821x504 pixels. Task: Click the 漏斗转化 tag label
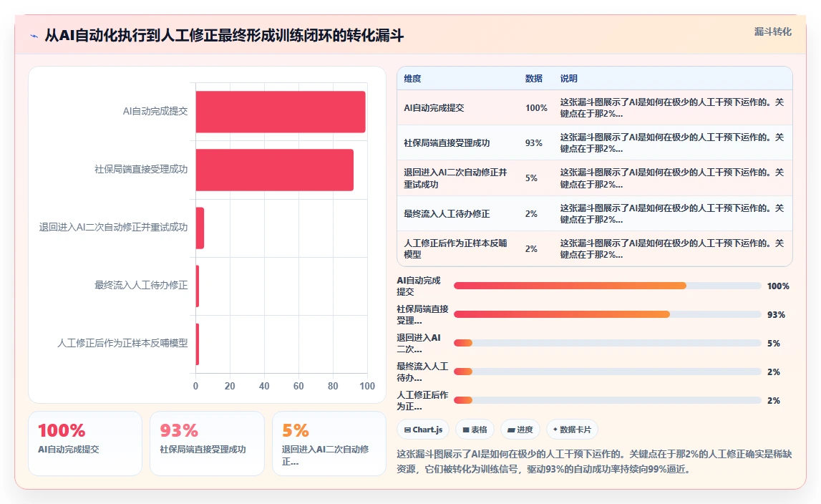point(772,31)
